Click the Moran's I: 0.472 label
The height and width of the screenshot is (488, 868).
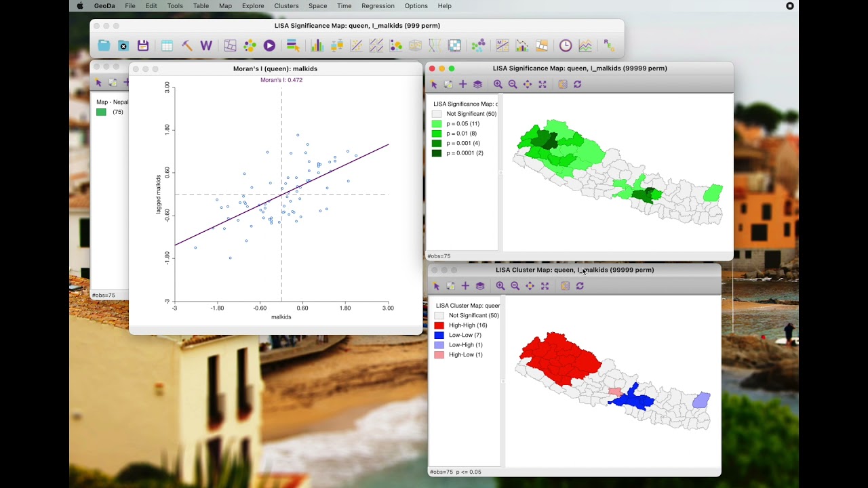[x=281, y=80]
